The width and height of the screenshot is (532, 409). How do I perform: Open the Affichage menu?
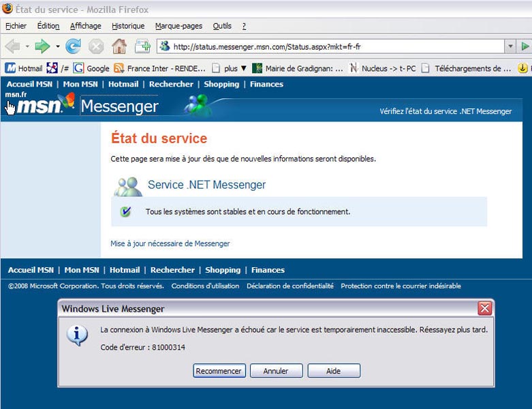click(x=86, y=26)
